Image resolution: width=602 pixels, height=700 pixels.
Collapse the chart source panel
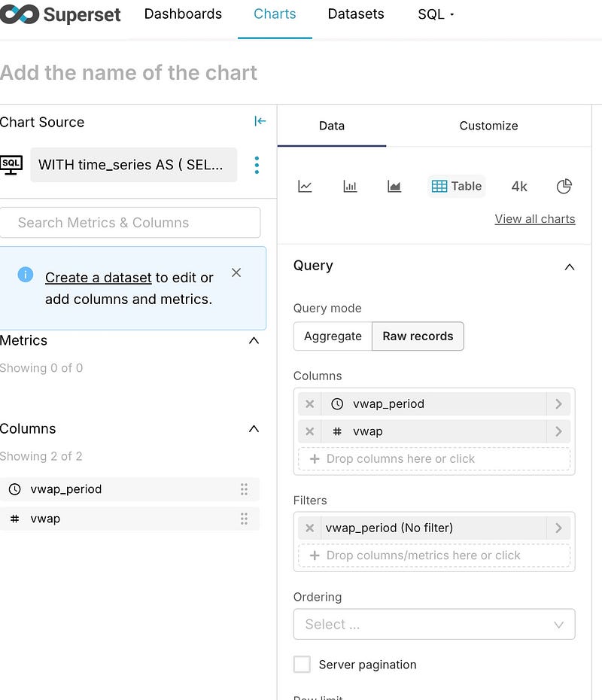pyautogui.click(x=260, y=121)
